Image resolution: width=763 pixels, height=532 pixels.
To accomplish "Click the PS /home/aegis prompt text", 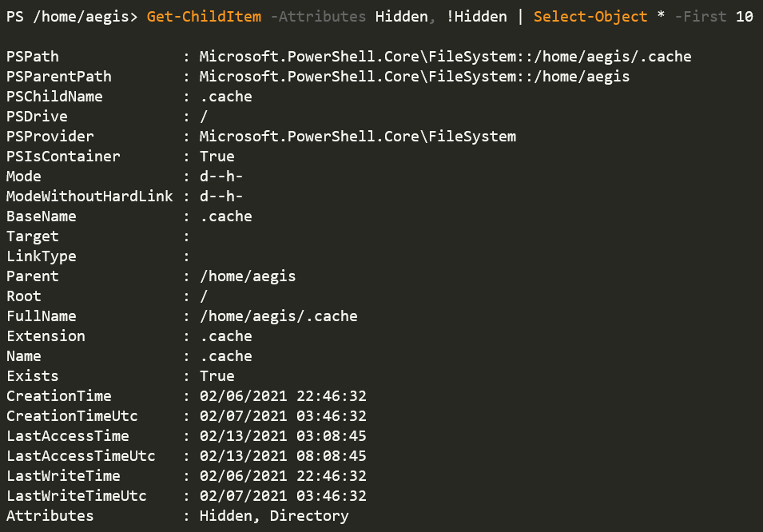I will 72,17.
